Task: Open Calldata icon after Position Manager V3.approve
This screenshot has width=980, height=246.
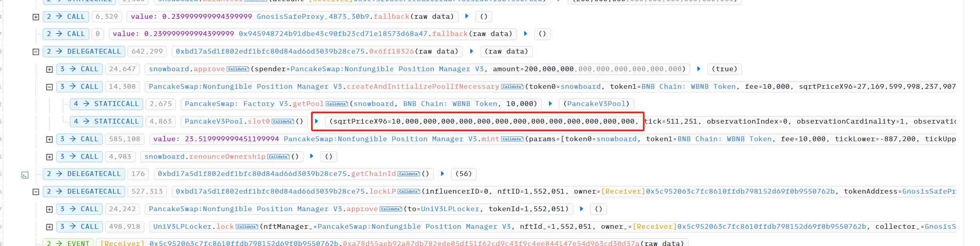Action: coord(391,209)
